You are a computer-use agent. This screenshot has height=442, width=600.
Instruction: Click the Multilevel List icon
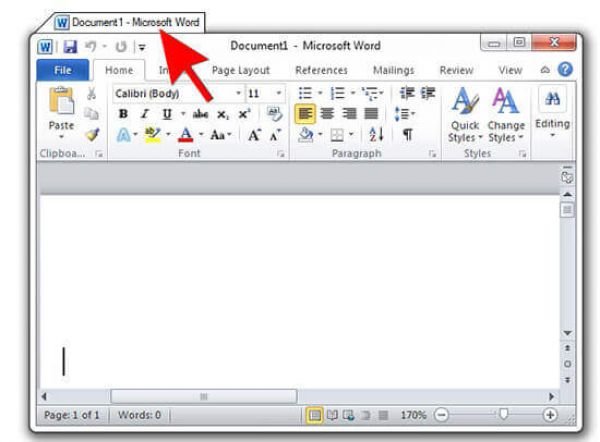click(x=370, y=93)
